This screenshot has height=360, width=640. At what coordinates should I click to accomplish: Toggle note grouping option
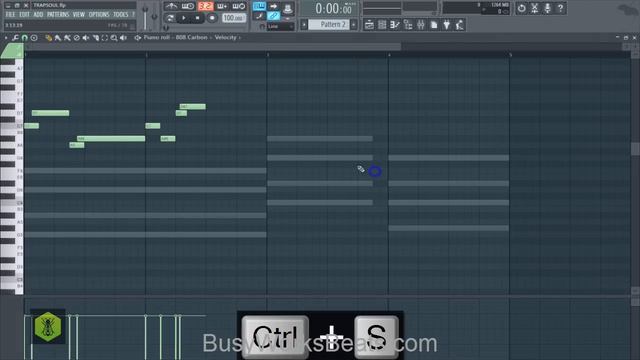click(x=273, y=17)
